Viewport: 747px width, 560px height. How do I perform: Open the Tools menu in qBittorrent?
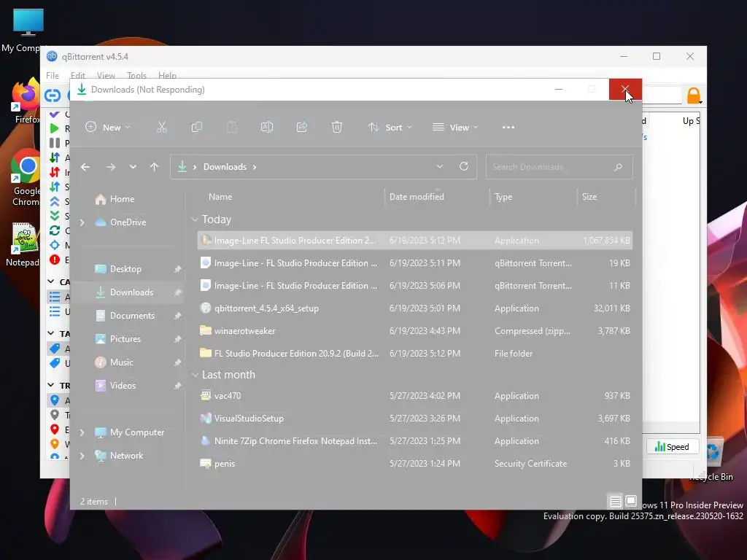(136, 75)
